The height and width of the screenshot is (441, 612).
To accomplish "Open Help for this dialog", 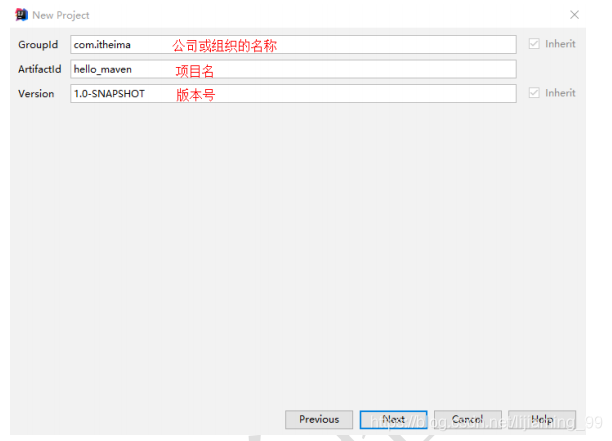I will [x=542, y=420].
